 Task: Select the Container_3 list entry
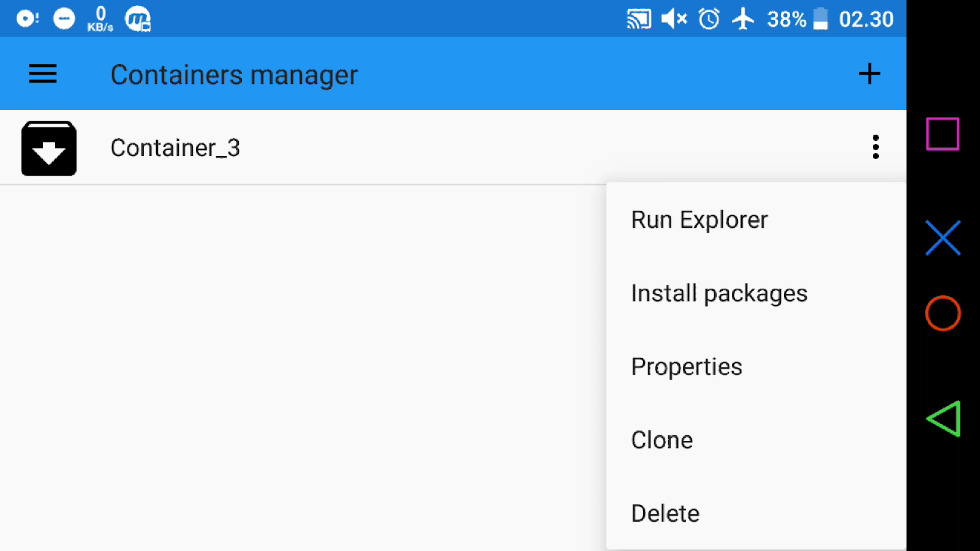point(175,147)
